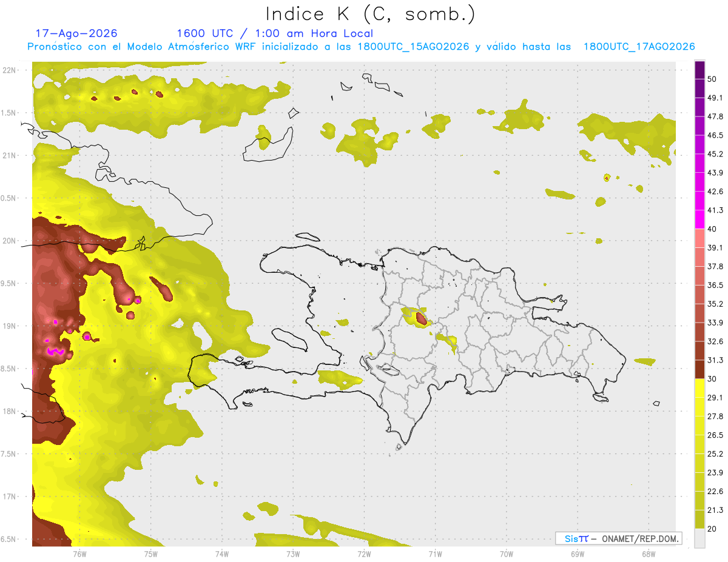Click the colorbar value "41.3"
Viewport: 728px width, 562px height.
coord(715,210)
